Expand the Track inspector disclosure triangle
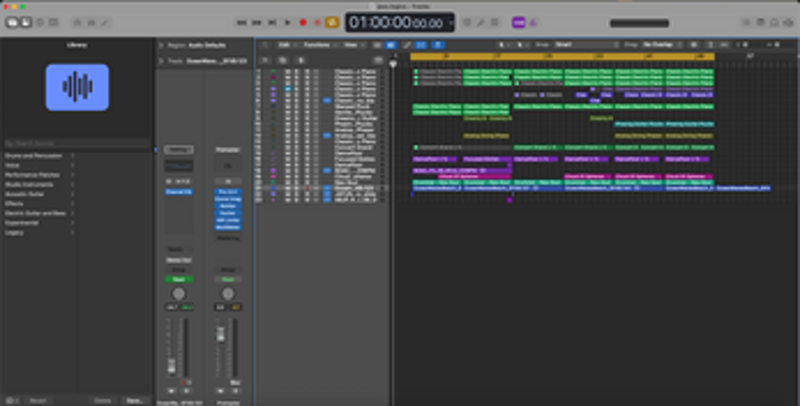Screen dimensions: 800x406 pyautogui.click(x=162, y=60)
